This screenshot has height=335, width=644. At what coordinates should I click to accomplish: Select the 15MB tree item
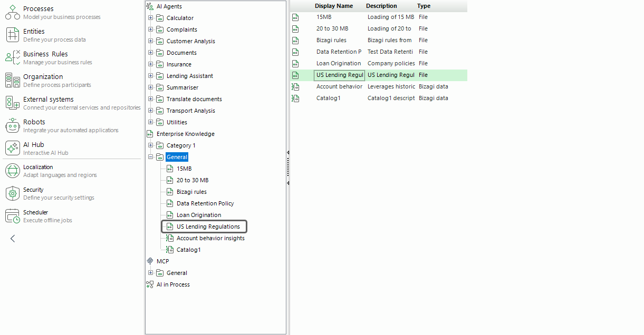click(184, 169)
